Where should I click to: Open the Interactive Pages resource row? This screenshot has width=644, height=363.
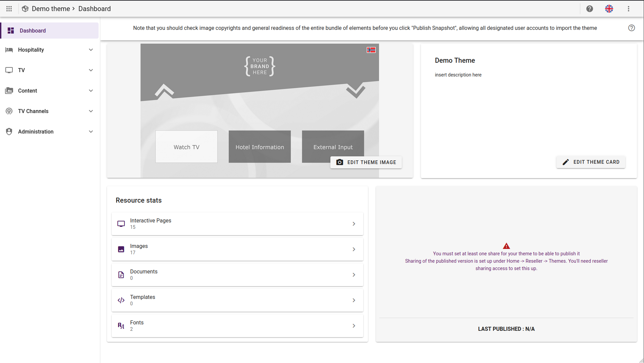[237, 224]
